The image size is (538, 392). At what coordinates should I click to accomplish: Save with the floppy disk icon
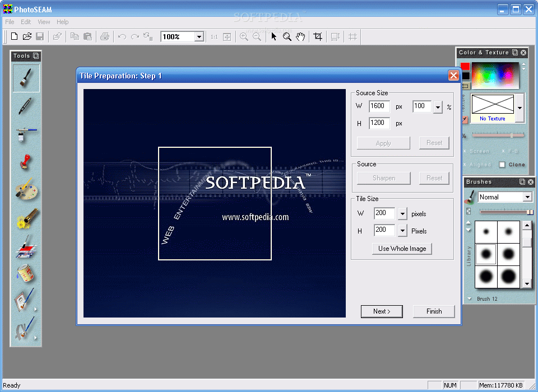tap(40, 36)
